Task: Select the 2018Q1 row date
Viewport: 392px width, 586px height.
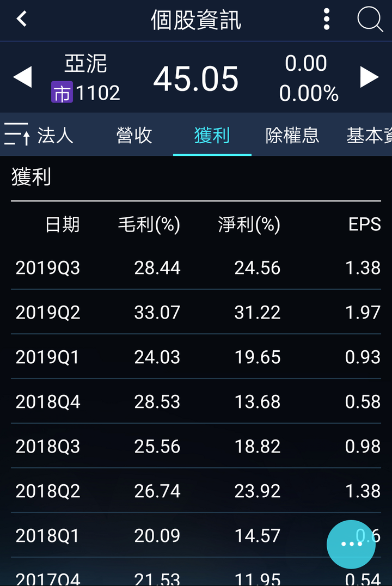Action: point(47,536)
